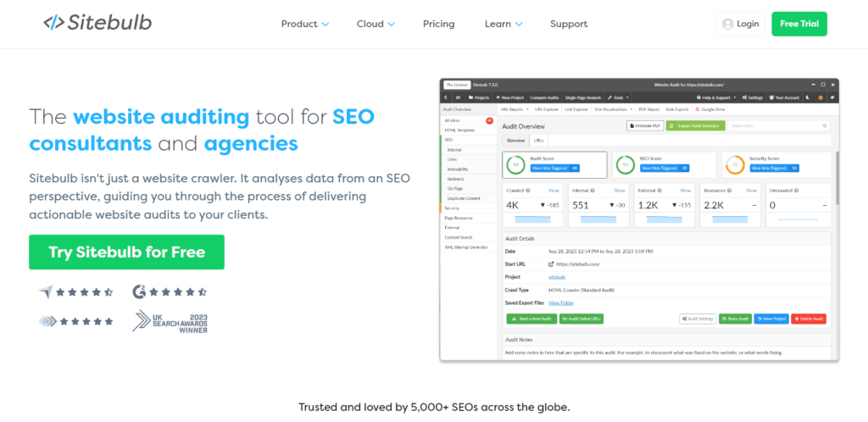Screen dimensions: 868x422
Task: Click the Printable PDF button
Action: coord(644,126)
